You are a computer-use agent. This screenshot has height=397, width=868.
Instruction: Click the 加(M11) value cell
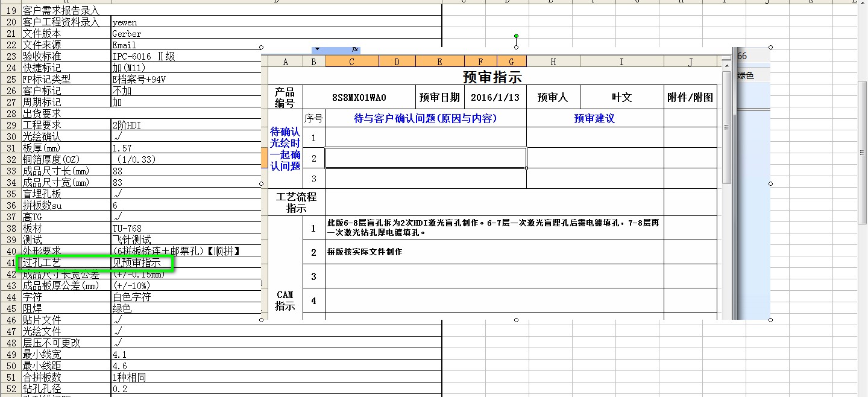coord(187,68)
